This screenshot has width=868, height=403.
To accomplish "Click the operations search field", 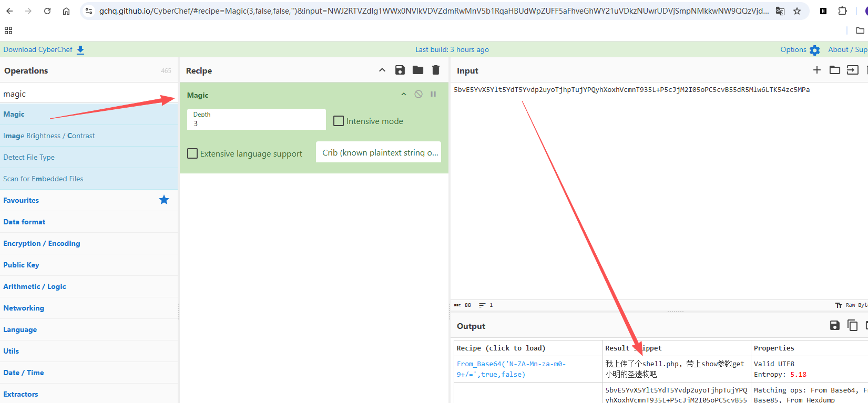I will tap(89, 94).
